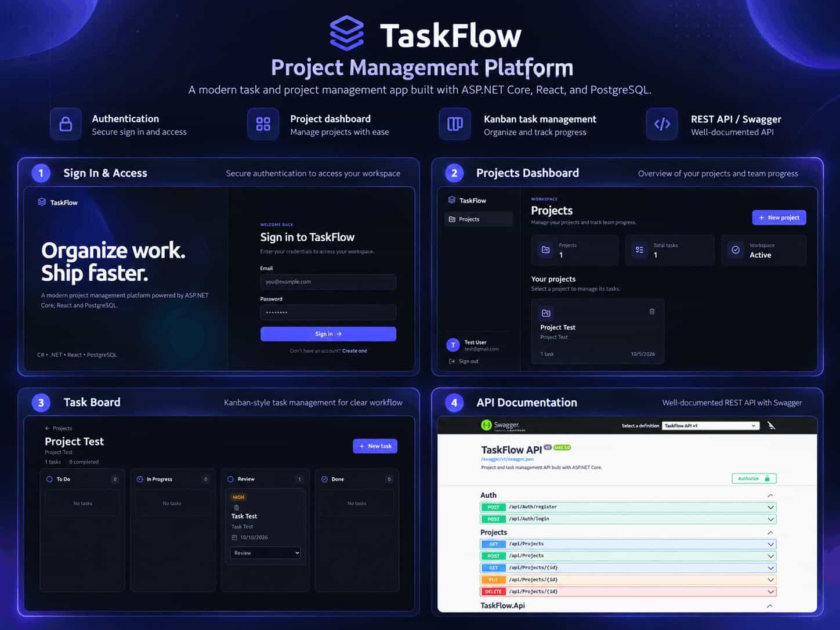Expand PUT /api/Projects/{id} row chevron
The width and height of the screenshot is (840, 630).
click(x=770, y=580)
